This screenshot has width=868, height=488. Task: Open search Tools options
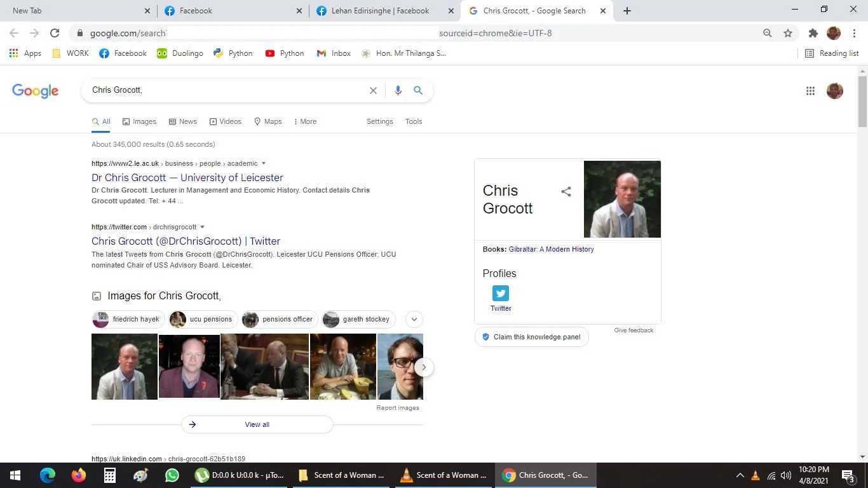tap(414, 121)
